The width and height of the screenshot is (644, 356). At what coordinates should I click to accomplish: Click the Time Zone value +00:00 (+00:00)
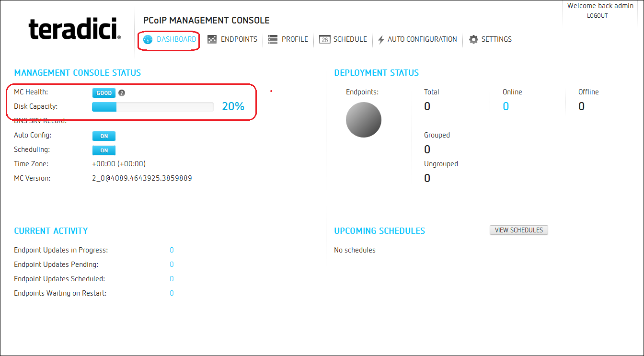click(119, 164)
